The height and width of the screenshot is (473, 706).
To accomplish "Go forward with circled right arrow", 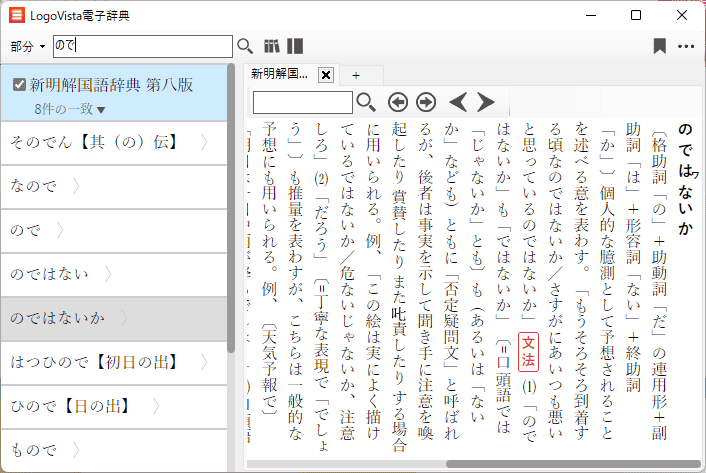I will tap(426, 102).
